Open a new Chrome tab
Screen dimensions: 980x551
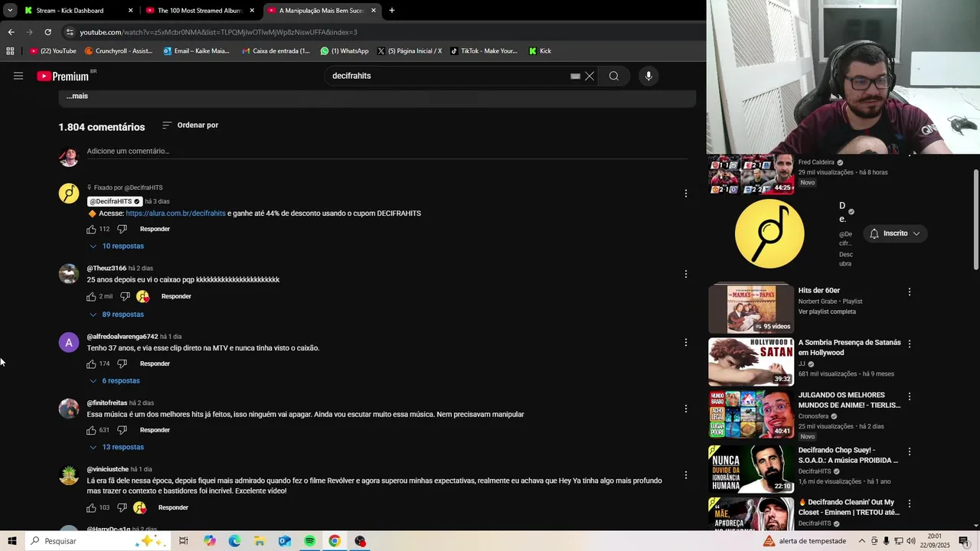pyautogui.click(x=392, y=11)
